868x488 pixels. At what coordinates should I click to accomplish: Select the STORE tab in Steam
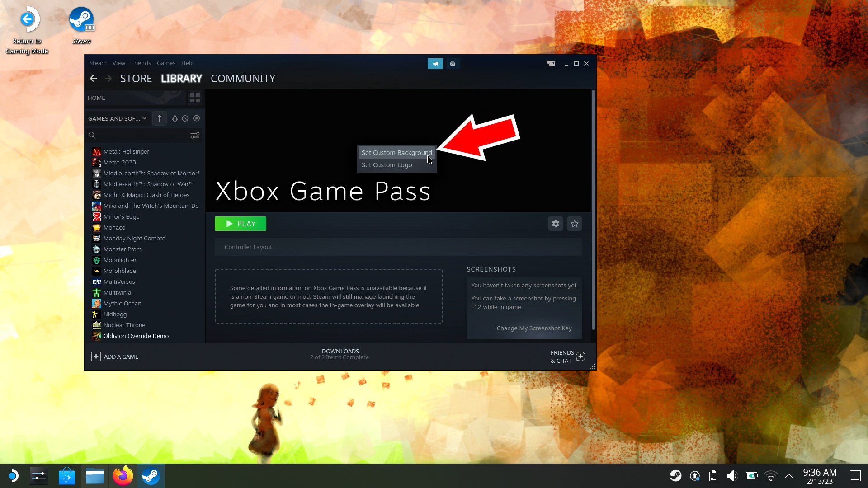[x=136, y=78]
